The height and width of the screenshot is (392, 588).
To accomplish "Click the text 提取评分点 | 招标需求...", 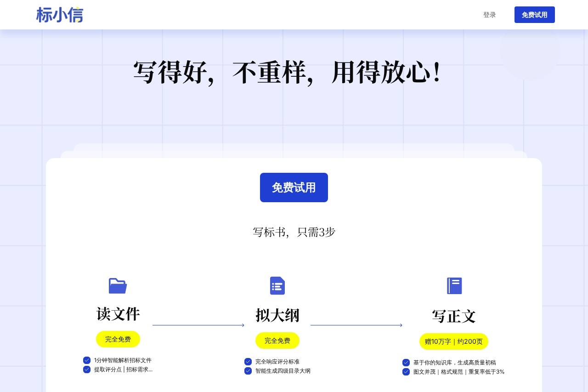I will [x=123, y=369].
